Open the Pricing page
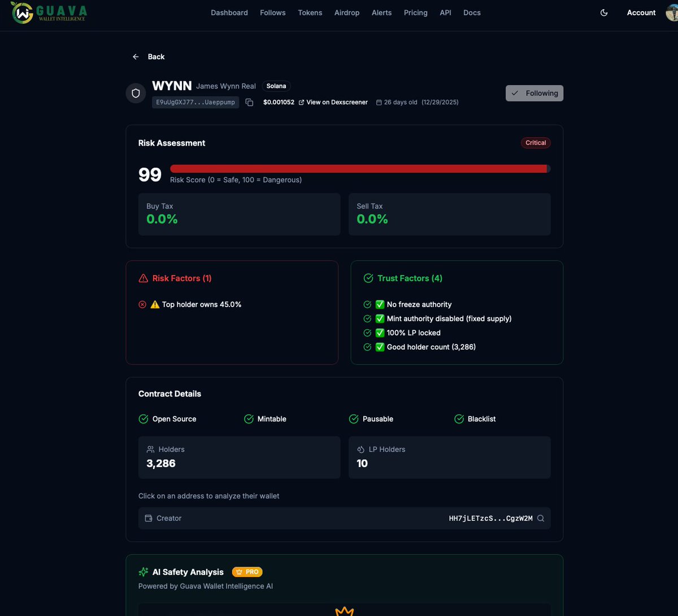678x616 pixels. point(416,12)
